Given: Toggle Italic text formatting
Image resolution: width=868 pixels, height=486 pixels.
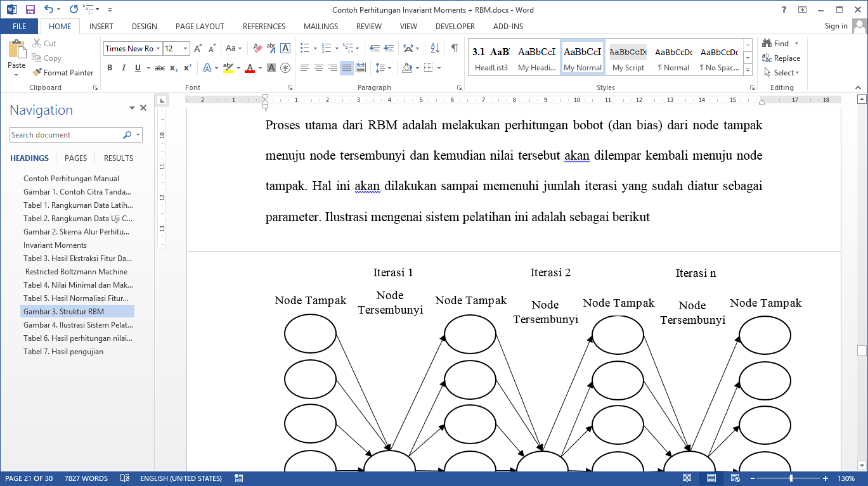Looking at the screenshot, I should [x=124, y=68].
